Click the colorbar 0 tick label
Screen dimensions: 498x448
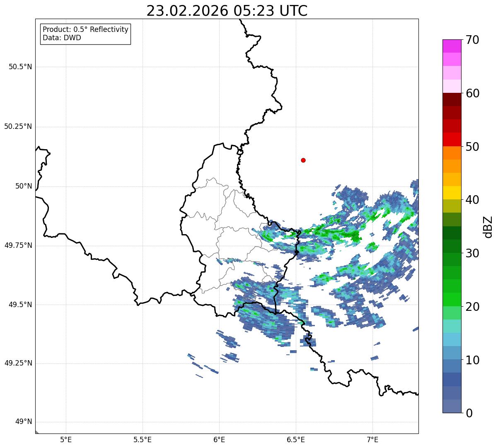coord(469,413)
